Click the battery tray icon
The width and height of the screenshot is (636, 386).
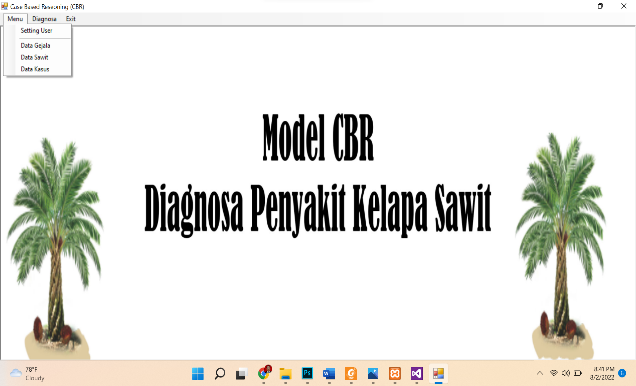pyautogui.click(x=578, y=373)
